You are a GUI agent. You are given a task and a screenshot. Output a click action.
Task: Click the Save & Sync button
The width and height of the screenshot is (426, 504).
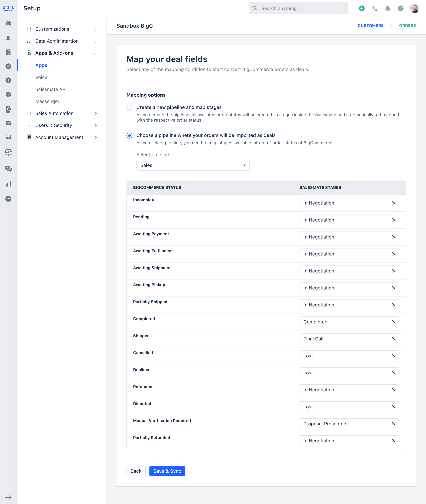tap(167, 471)
